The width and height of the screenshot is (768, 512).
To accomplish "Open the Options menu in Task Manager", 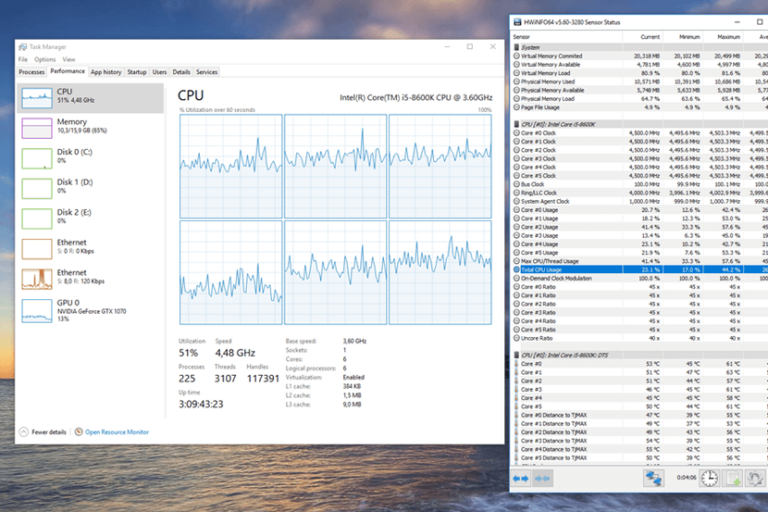I will click(x=45, y=59).
